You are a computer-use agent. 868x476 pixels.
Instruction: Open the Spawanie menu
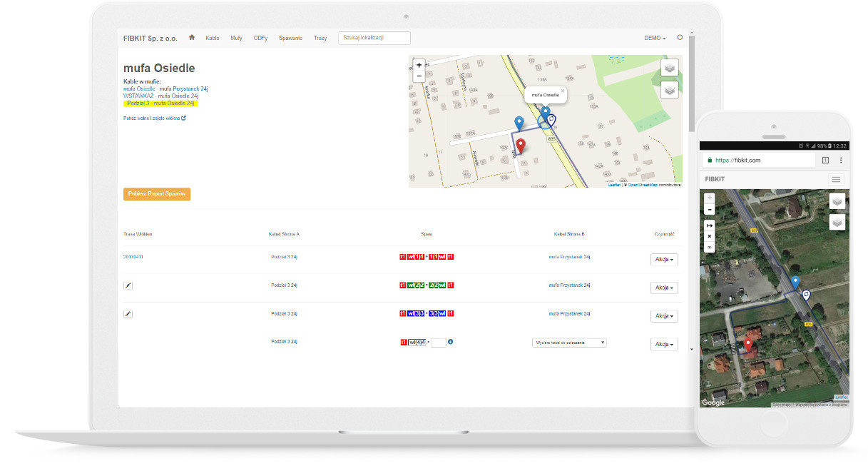pyautogui.click(x=290, y=38)
